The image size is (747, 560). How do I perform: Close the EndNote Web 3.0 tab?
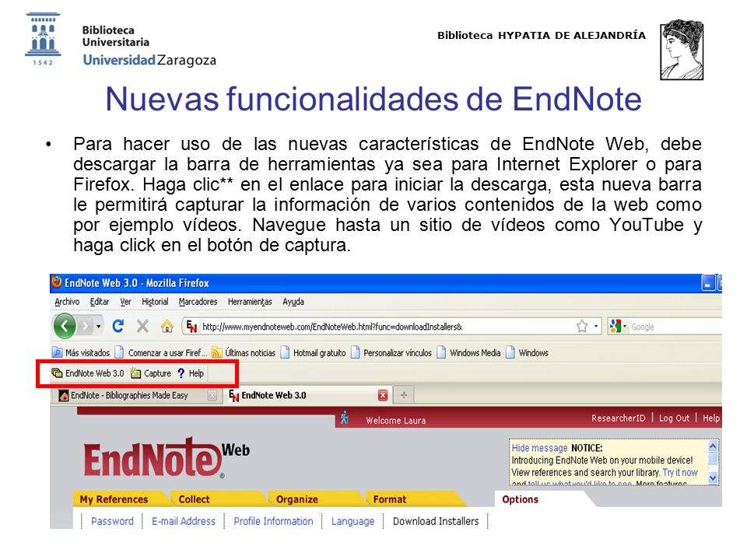pos(383,395)
